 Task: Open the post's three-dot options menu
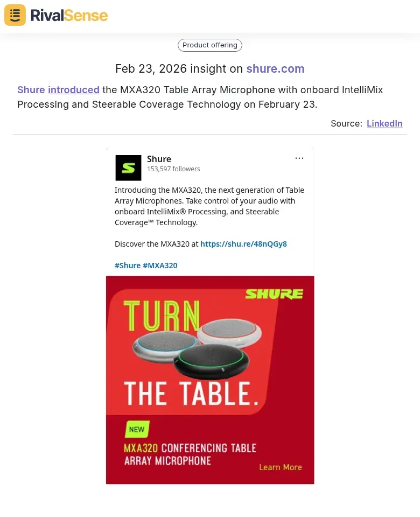[x=299, y=158]
